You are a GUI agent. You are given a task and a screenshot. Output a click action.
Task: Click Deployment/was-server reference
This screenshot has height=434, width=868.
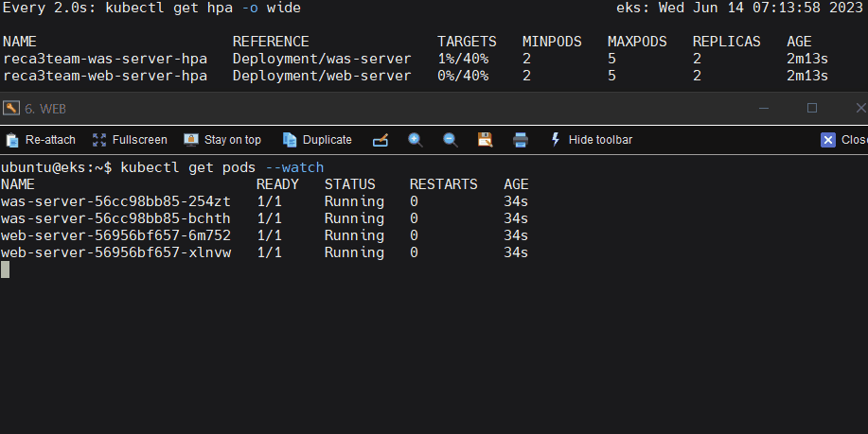click(322, 59)
